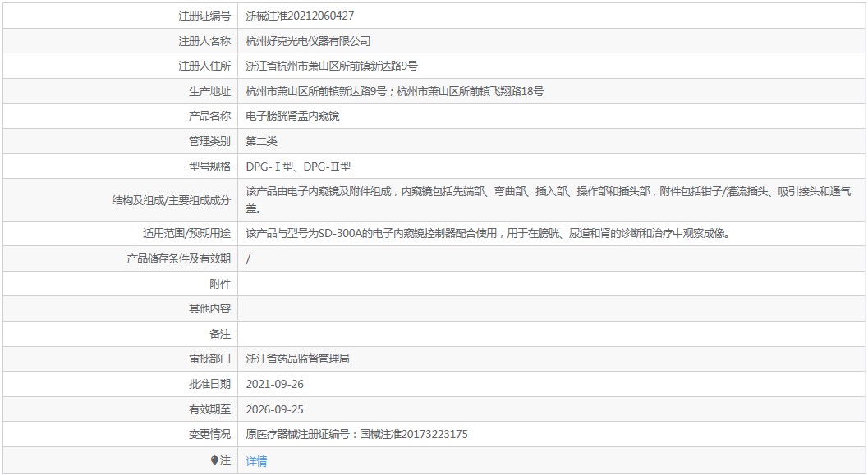Image resolution: width=868 pixels, height=475 pixels.
Task: Click the 变更情况 label
Action: (209, 435)
